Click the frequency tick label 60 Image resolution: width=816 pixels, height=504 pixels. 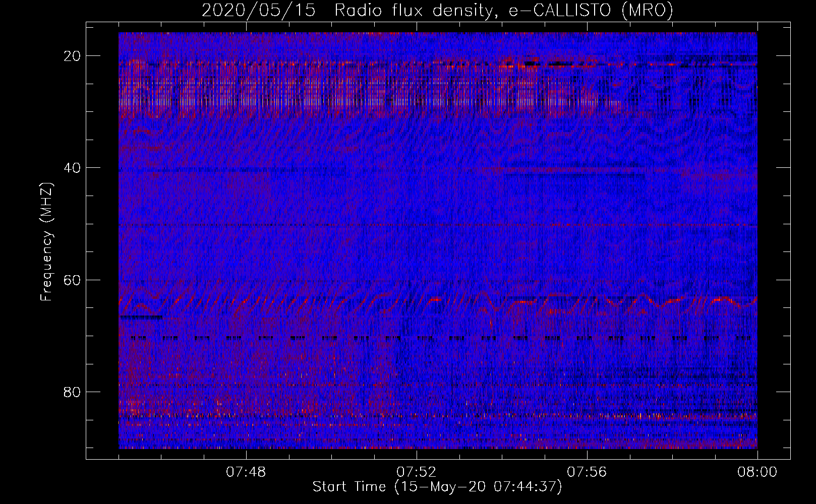[x=73, y=280]
